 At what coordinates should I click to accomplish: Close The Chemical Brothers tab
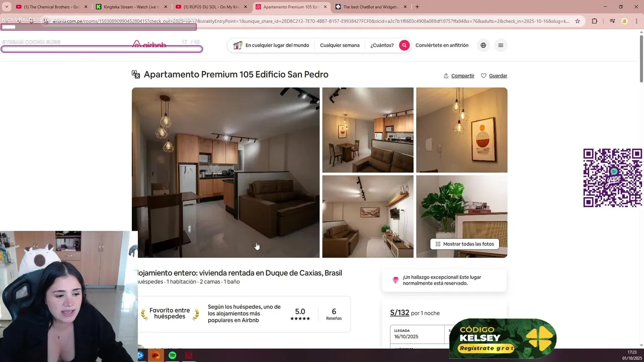[x=86, y=7]
